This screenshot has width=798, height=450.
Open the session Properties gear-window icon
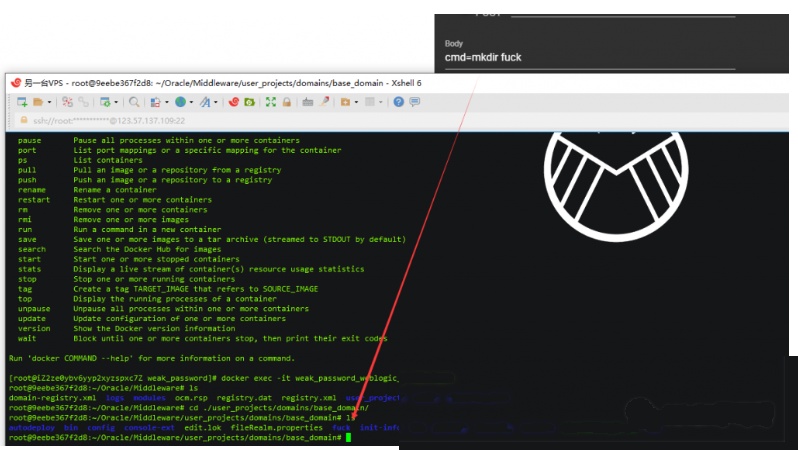(x=105, y=102)
